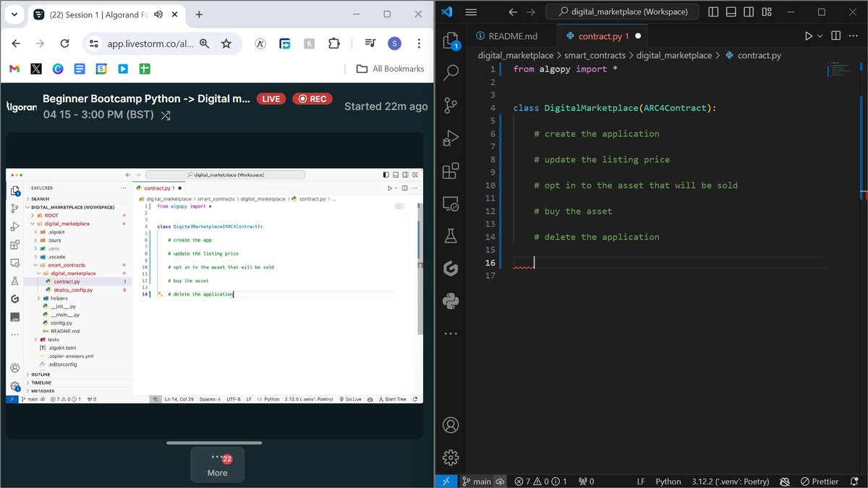Click the More button in Livestorm

tap(217, 465)
